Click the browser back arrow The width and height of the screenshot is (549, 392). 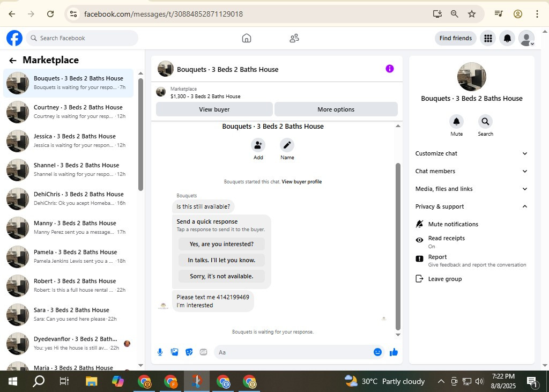coord(12,13)
